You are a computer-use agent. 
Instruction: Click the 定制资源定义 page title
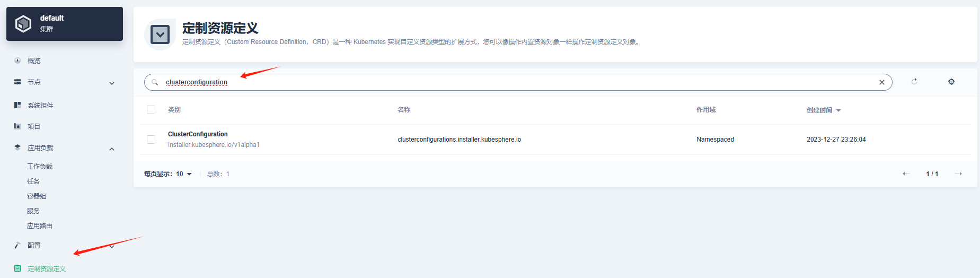[x=220, y=28]
